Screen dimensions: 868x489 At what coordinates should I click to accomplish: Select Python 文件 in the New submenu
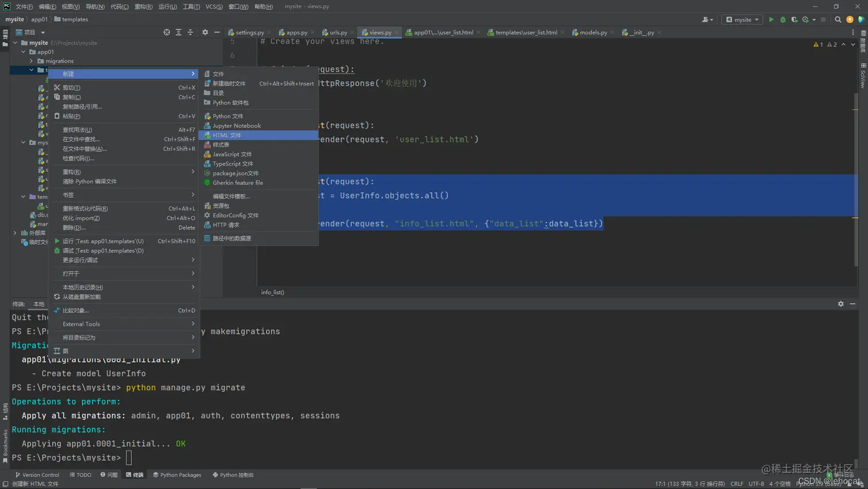click(x=258, y=116)
